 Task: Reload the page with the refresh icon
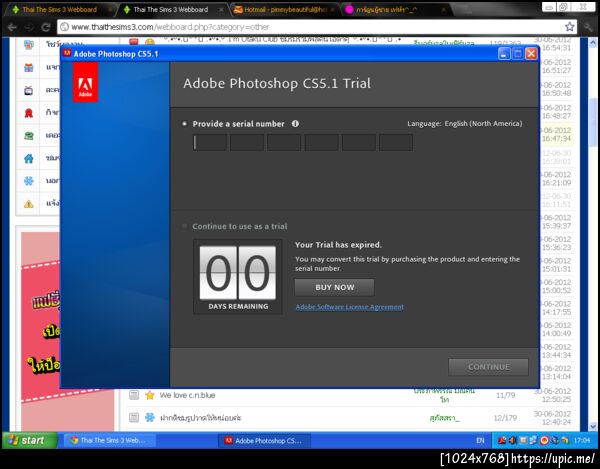[x=46, y=27]
